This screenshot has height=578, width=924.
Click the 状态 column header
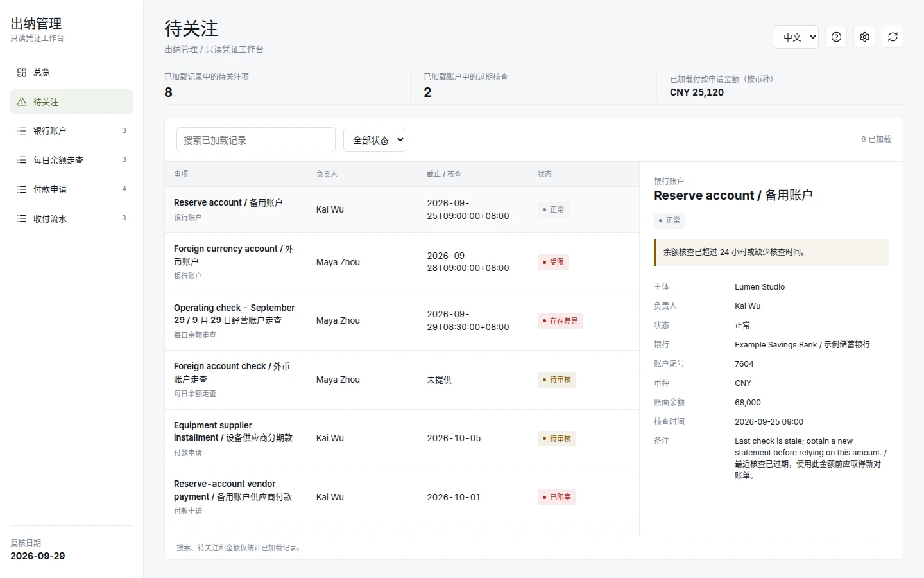[x=545, y=174]
